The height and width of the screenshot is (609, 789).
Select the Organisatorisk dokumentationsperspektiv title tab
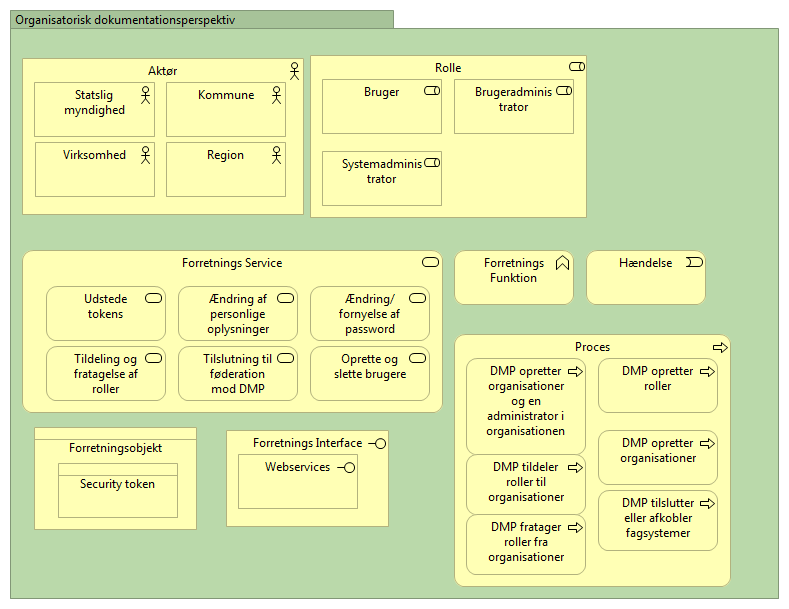[202, 20]
